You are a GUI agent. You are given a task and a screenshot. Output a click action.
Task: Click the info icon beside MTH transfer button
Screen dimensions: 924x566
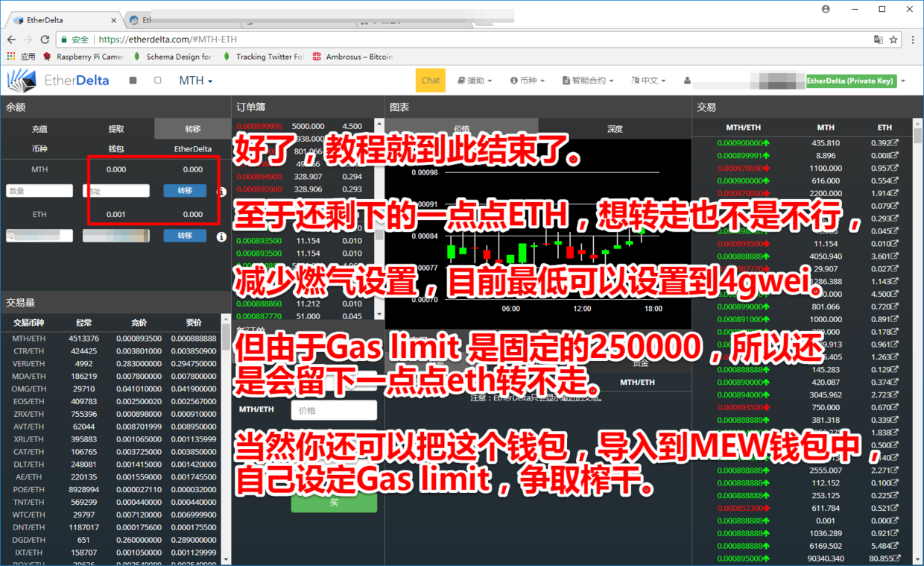pos(221,192)
